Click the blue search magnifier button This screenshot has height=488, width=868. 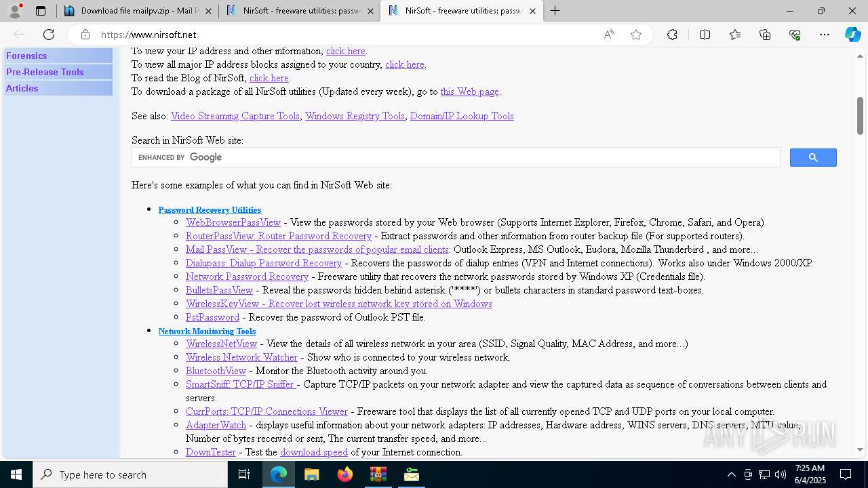tap(813, 157)
